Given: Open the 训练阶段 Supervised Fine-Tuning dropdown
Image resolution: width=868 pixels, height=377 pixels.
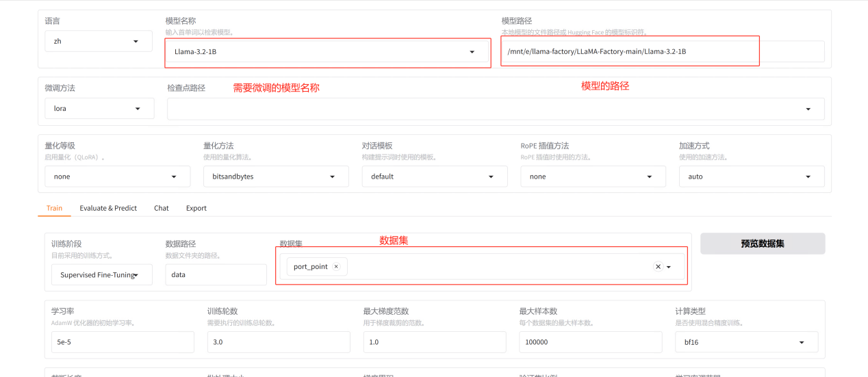Looking at the screenshot, I should 101,275.
